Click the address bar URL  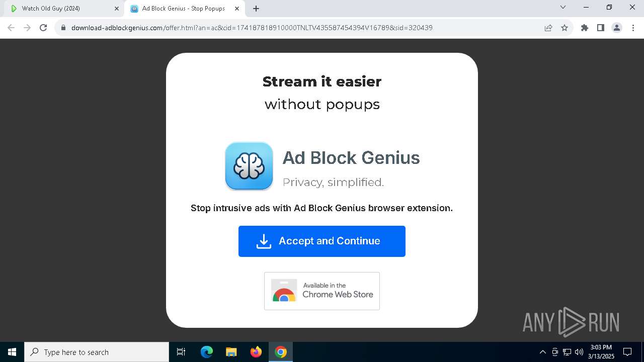pos(252,28)
